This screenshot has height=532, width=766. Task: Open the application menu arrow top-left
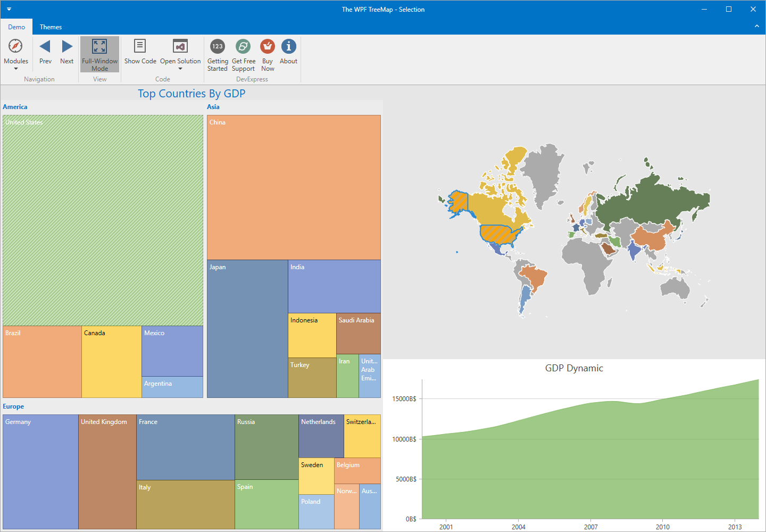[x=9, y=9]
